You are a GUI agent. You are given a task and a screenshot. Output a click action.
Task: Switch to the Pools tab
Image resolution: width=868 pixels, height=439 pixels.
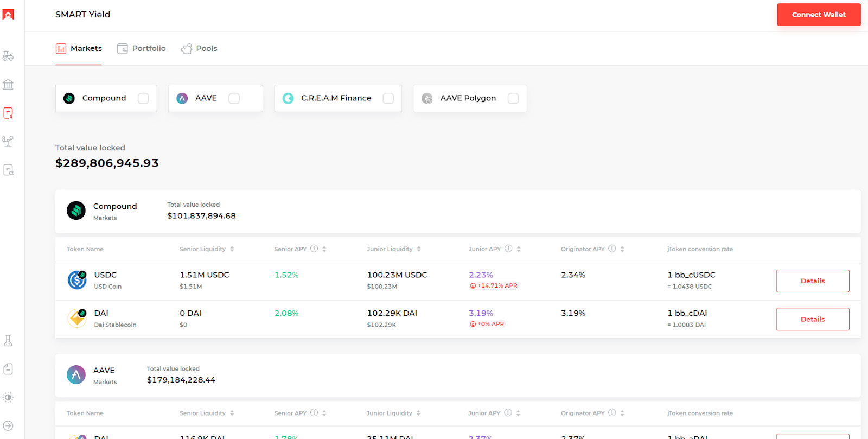click(x=199, y=48)
